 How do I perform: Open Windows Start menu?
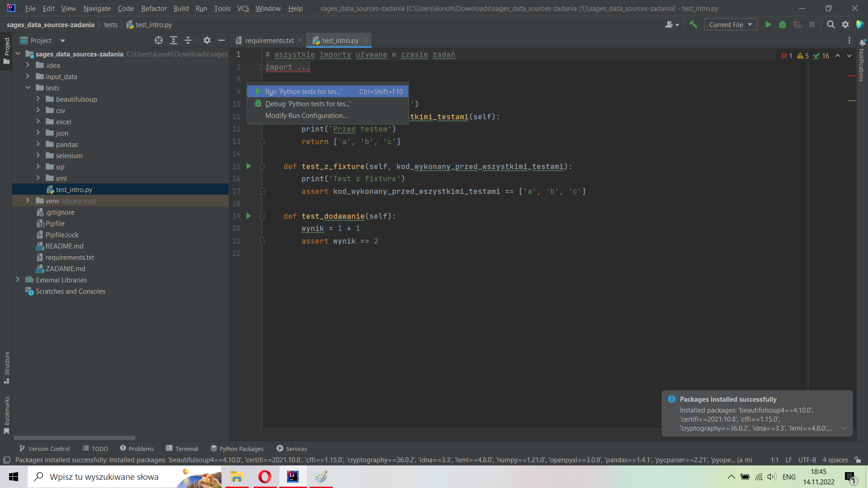14,477
